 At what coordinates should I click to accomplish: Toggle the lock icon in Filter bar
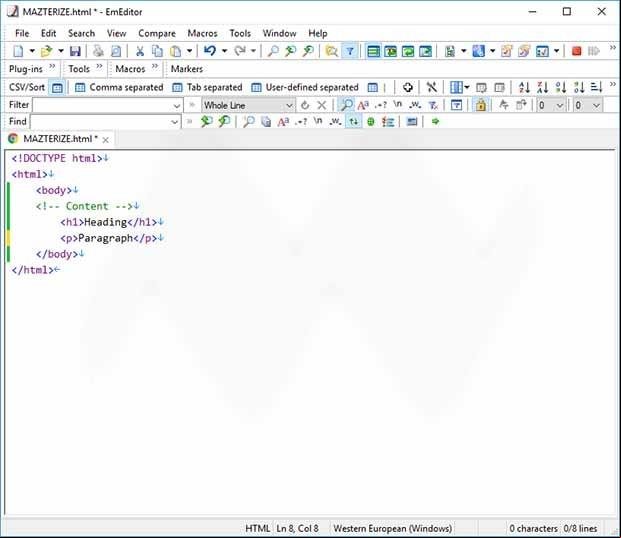click(x=481, y=105)
